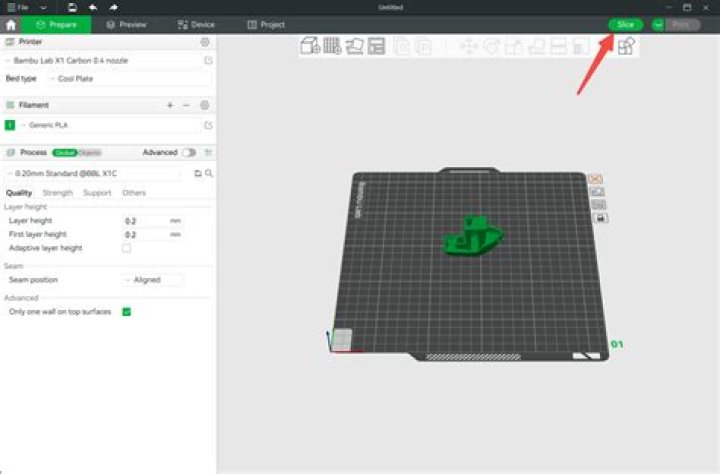Screen dimensions: 720x474
Task: Switch to the Preview tab
Action: click(126, 25)
